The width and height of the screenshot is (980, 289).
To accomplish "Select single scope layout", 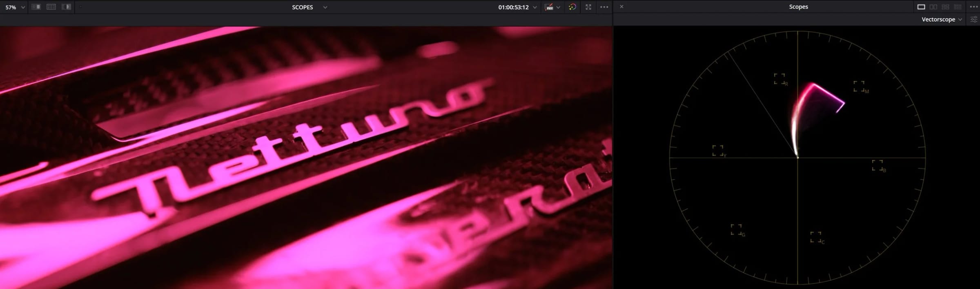I will point(921,7).
